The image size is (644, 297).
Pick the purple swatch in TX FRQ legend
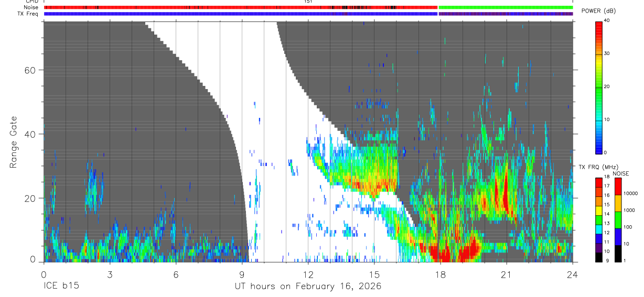tap(599, 247)
